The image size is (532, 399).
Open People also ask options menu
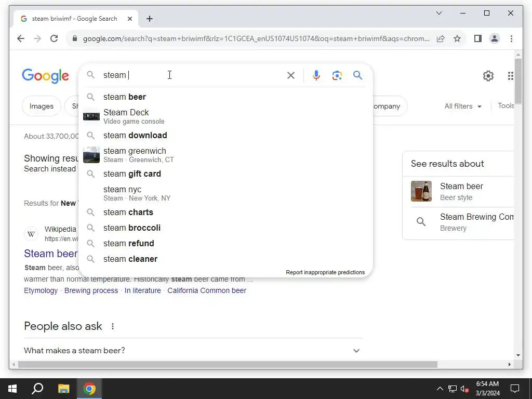[x=113, y=326]
